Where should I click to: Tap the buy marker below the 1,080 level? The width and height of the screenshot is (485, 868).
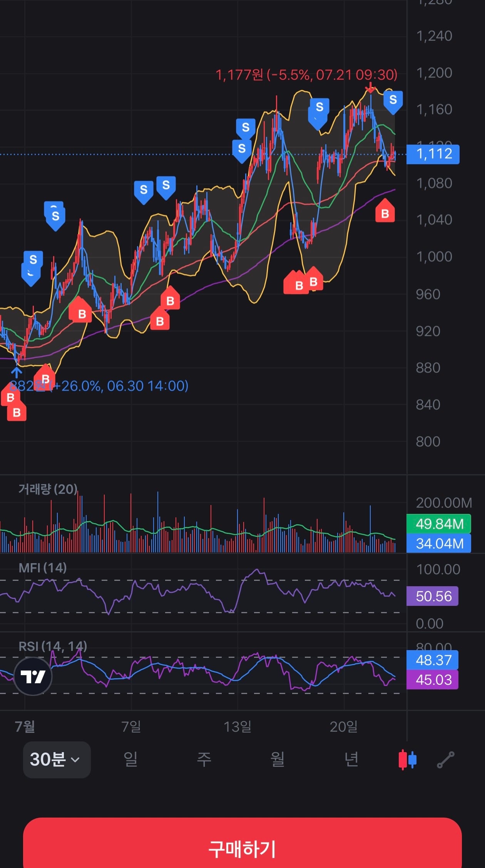(x=385, y=211)
